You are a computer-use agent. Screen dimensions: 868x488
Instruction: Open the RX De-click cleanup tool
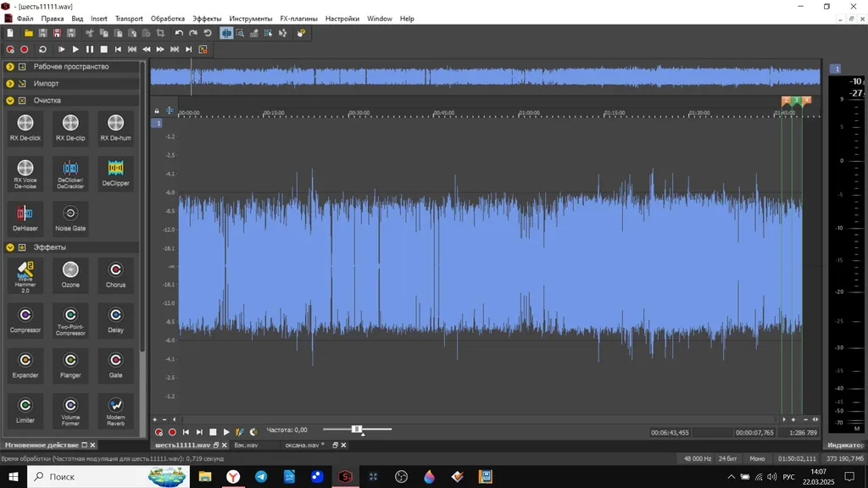[x=25, y=128]
